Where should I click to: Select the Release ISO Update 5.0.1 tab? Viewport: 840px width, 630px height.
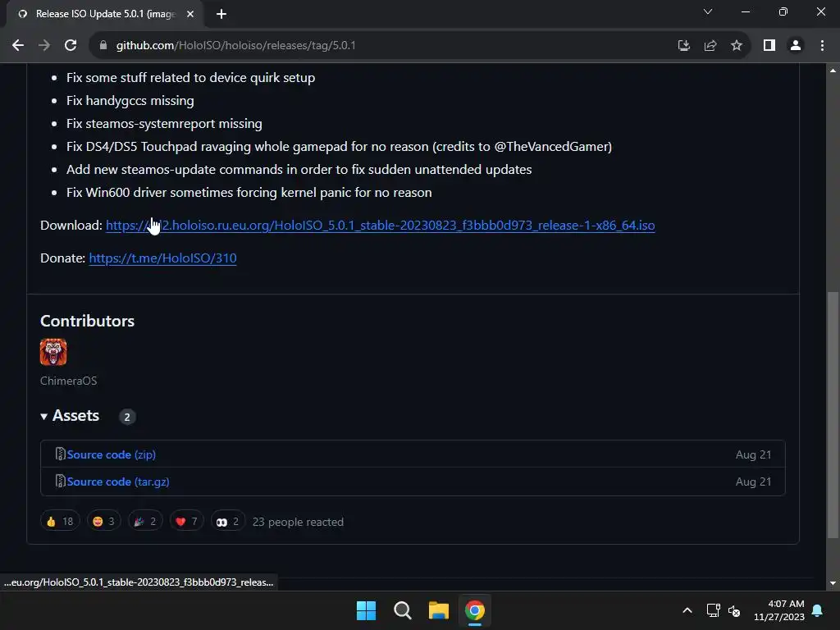point(104,14)
